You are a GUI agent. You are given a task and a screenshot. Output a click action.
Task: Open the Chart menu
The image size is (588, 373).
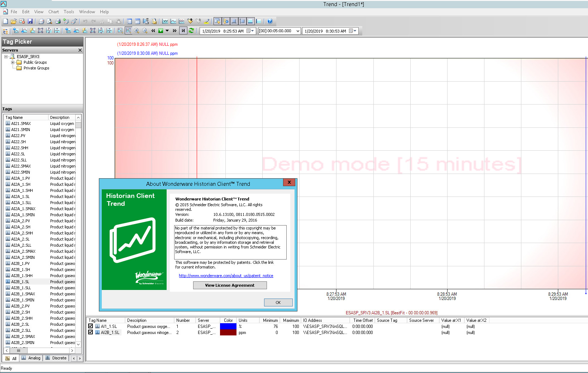point(53,12)
